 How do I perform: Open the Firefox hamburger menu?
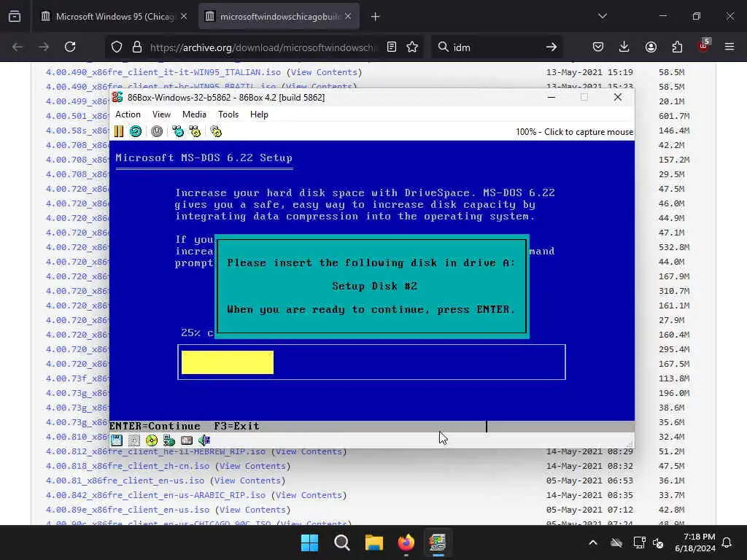(729, 47)
